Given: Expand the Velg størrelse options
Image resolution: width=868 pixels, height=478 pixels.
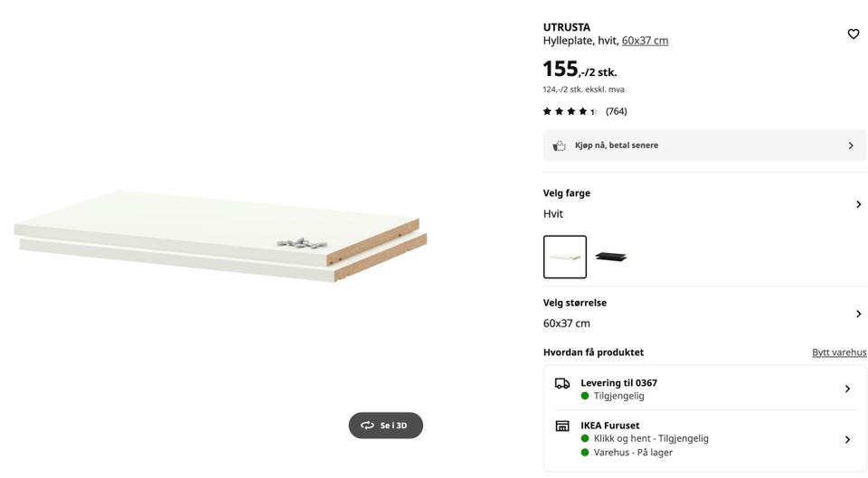Looking at the screenshot, I should point(858,314).
